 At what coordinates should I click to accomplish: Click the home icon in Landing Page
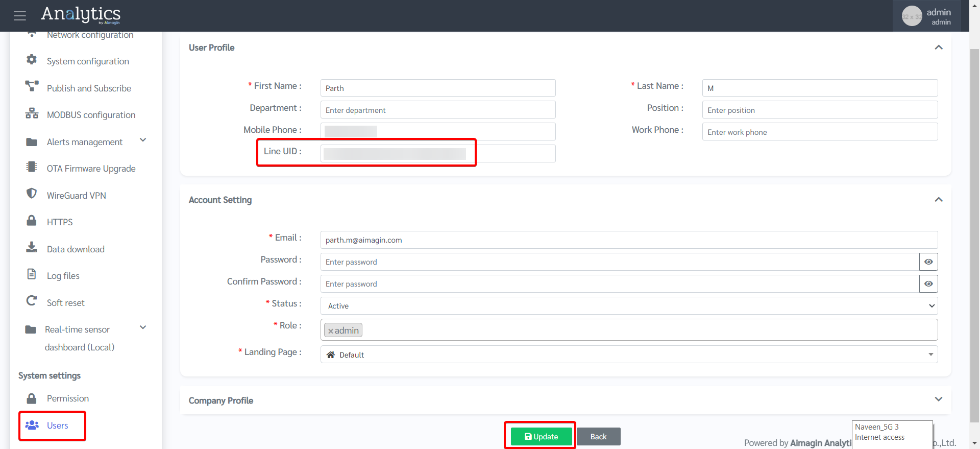coord(331,355)
